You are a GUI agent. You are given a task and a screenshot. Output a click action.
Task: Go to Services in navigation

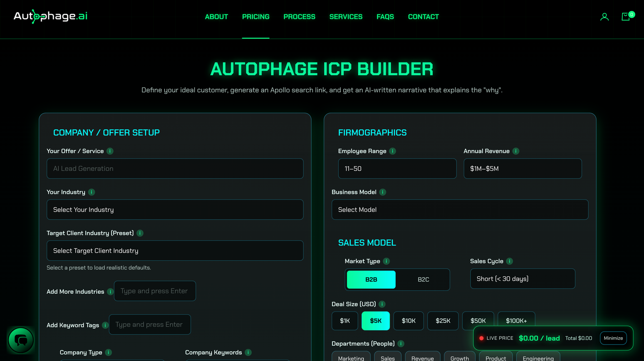[x=346, y=17]
